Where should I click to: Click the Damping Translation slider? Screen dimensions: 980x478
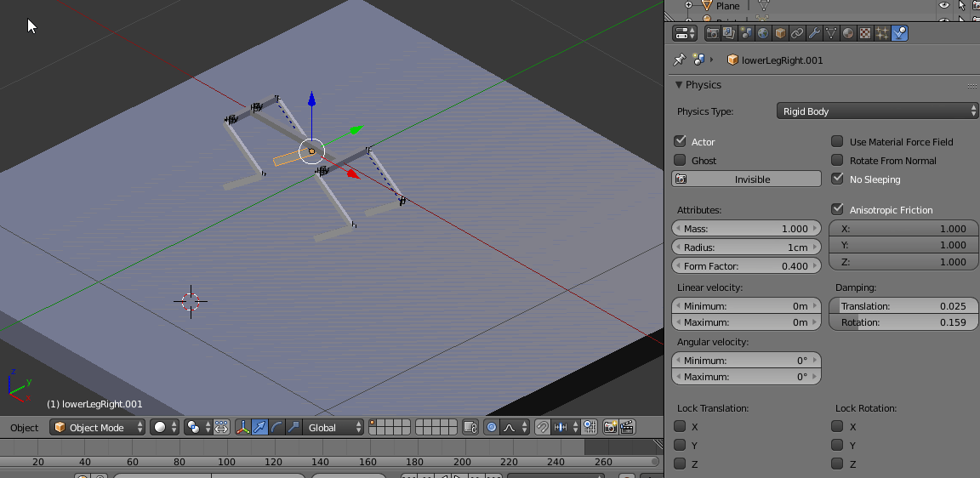pyautogui.click(x=903, y=306)
